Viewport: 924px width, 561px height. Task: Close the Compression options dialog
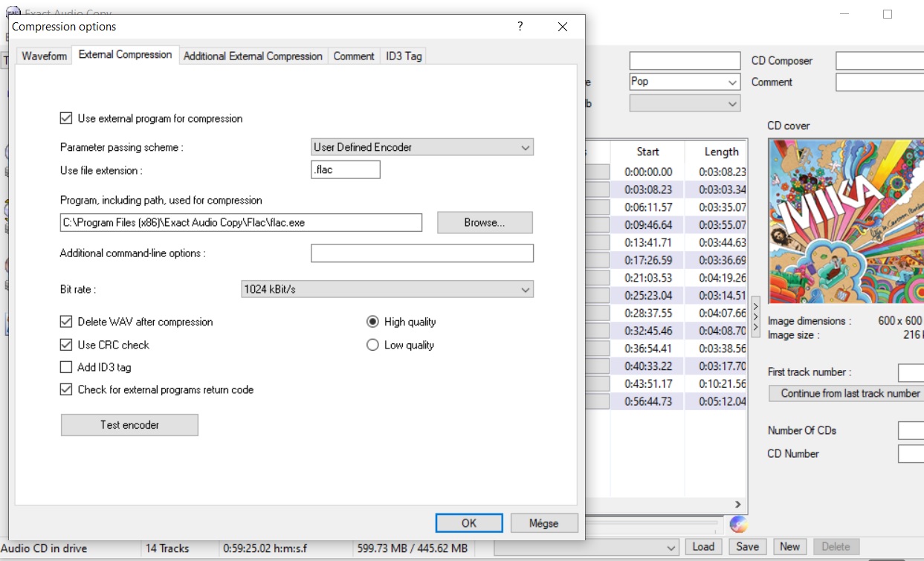pos(563,27)
